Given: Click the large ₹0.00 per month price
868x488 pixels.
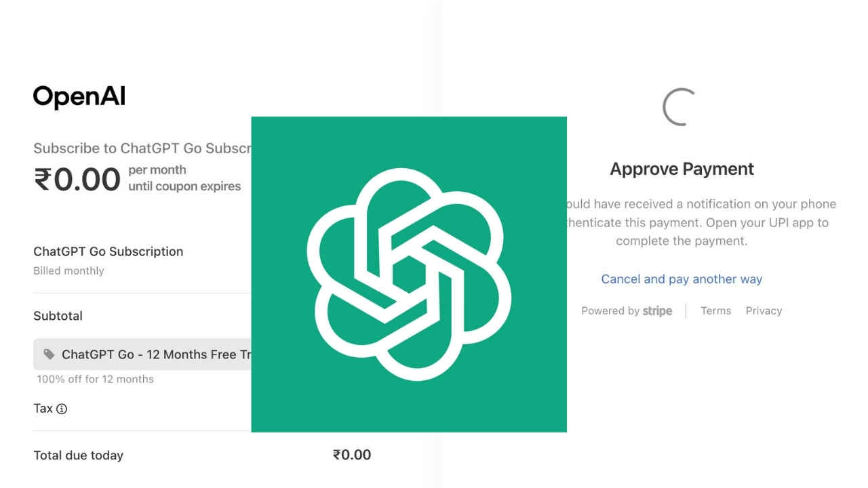Looking at the screenshot, I should click(x=77, y=180).
